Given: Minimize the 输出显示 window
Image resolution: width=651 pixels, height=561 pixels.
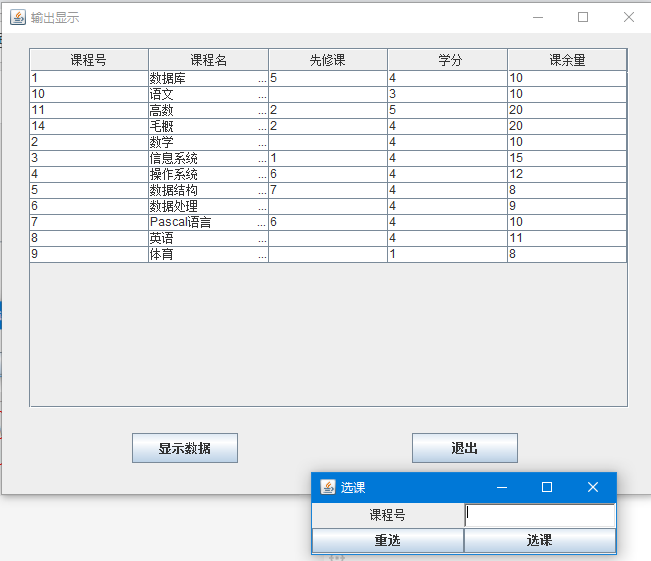Looking at the screenshot, I should click(538, 17).
